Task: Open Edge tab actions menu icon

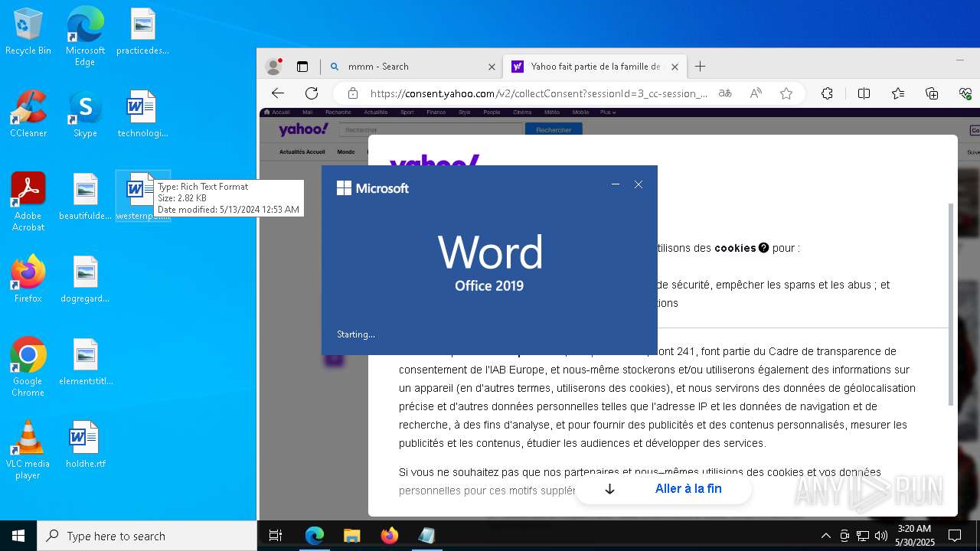Action: pos(302,67)
